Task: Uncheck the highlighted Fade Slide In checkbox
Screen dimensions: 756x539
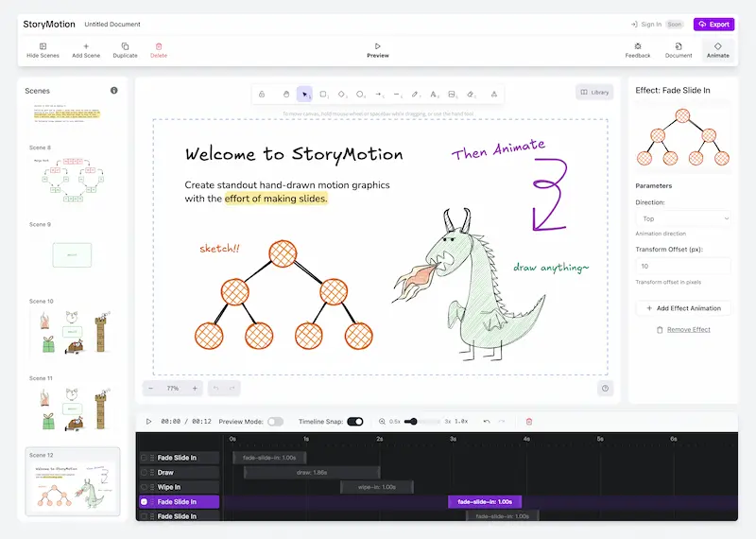Action: point(144,502)
